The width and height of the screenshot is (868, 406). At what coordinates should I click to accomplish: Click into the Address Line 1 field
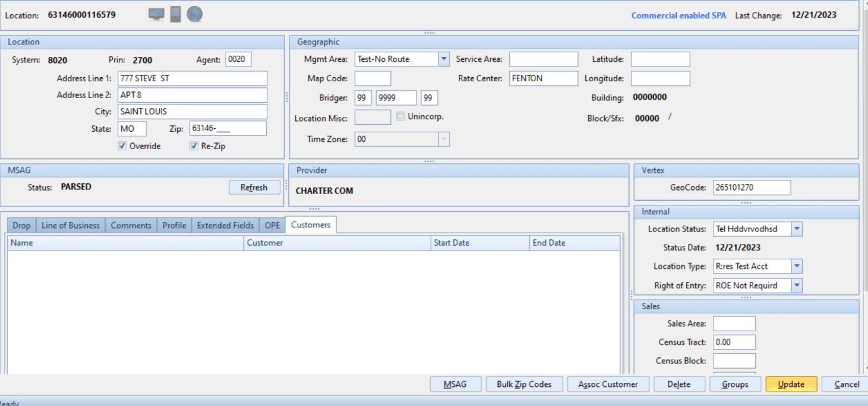(192, 78)
